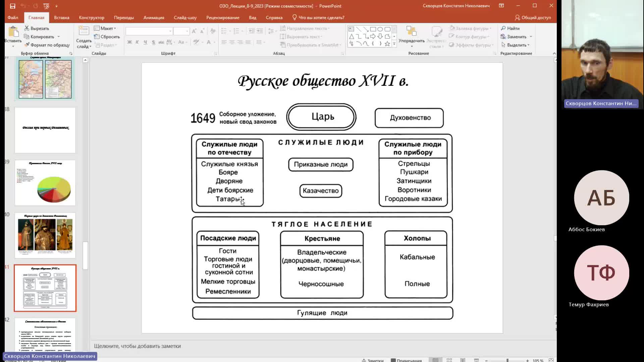The image size is (644, 362).
Task: Open ribbon display options icon
Action: 501,6
